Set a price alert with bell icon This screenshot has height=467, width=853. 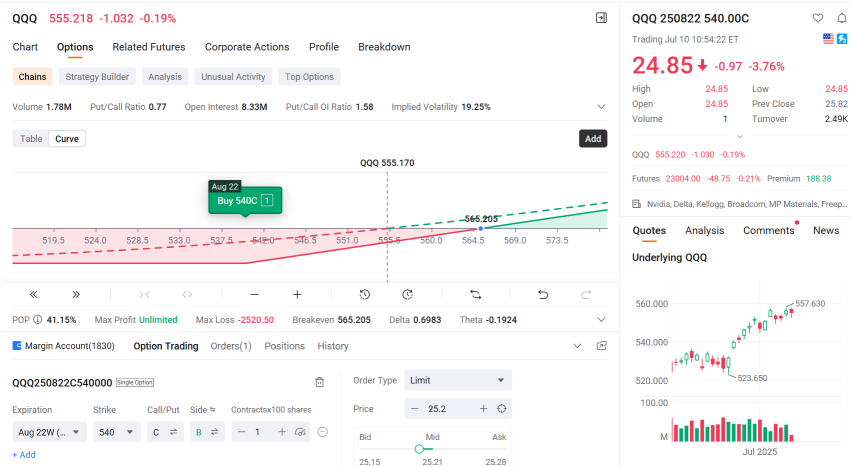[x=842, y=18]
